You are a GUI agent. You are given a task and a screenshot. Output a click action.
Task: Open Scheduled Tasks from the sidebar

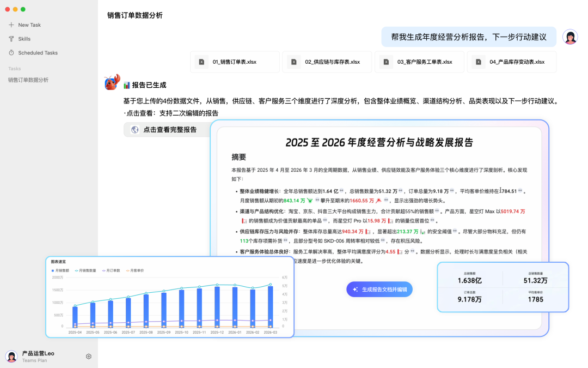(x=33, y=52)
